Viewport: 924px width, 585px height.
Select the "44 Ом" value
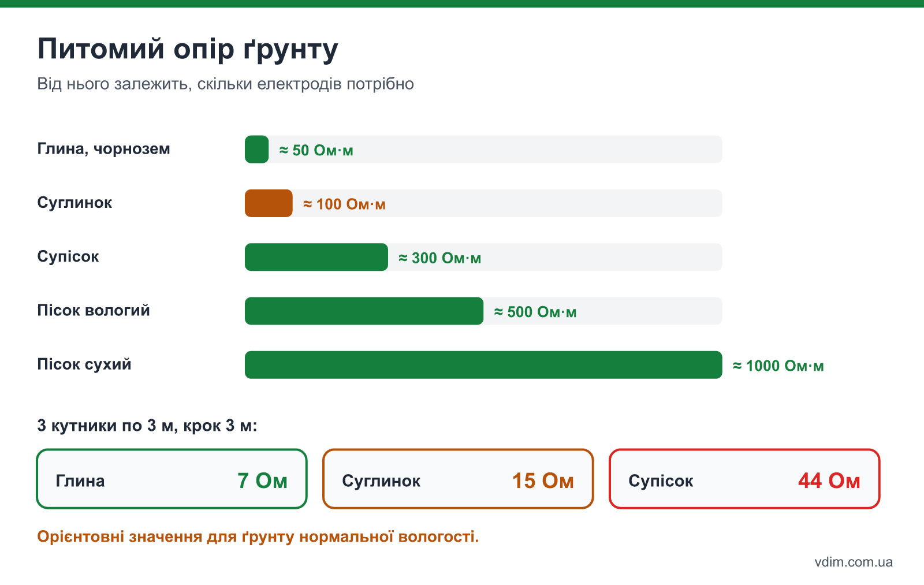829,480
